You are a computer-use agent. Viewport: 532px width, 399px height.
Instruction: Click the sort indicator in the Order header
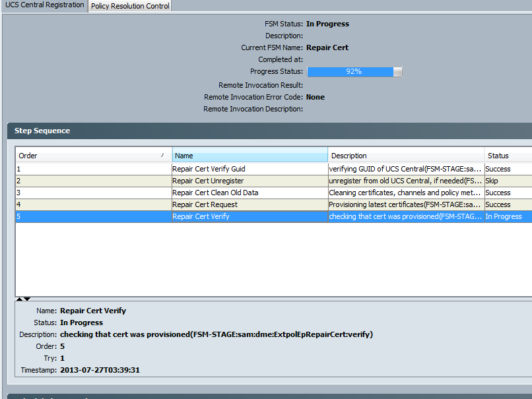(162, 155)
